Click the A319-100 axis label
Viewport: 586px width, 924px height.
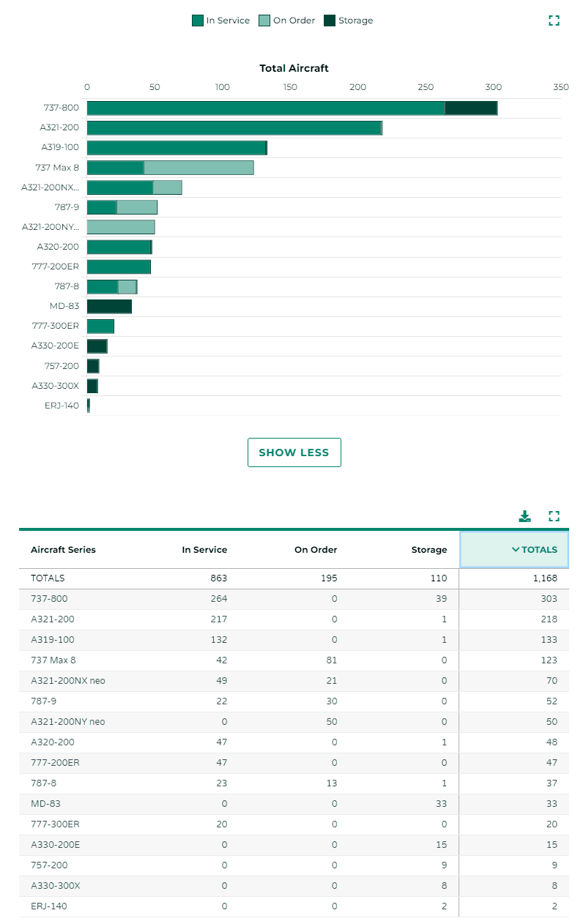click(x=60, y=147)
